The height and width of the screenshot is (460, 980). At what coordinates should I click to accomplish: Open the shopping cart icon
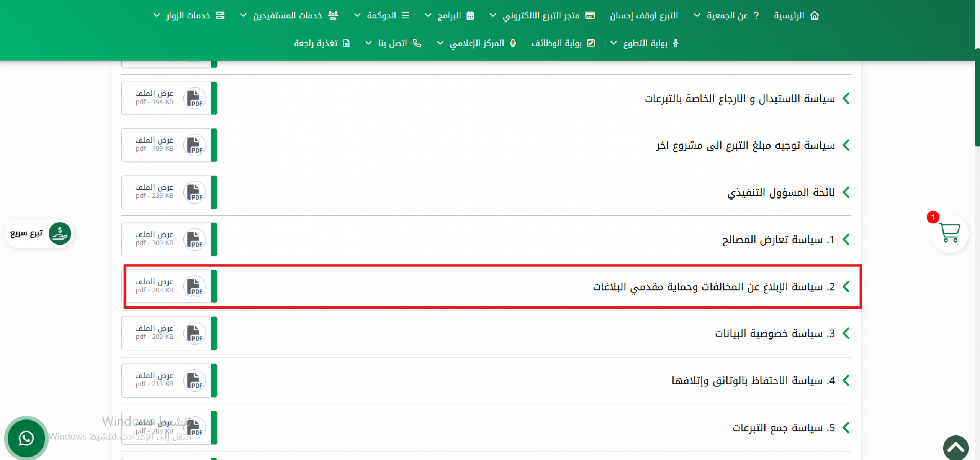[x=949, y=233]
